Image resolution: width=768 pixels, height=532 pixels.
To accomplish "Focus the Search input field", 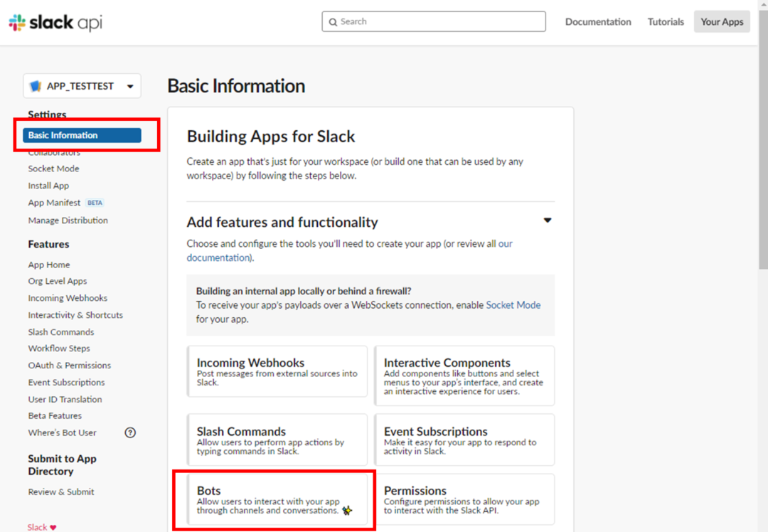I will point(434,21).
